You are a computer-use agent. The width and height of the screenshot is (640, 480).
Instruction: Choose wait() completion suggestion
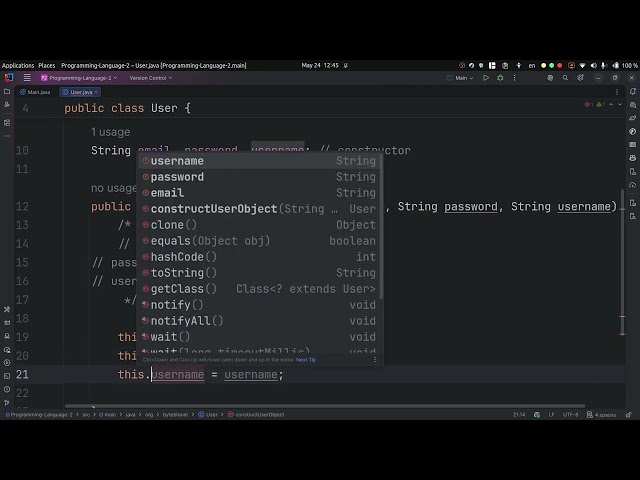(x=259, y=337)
